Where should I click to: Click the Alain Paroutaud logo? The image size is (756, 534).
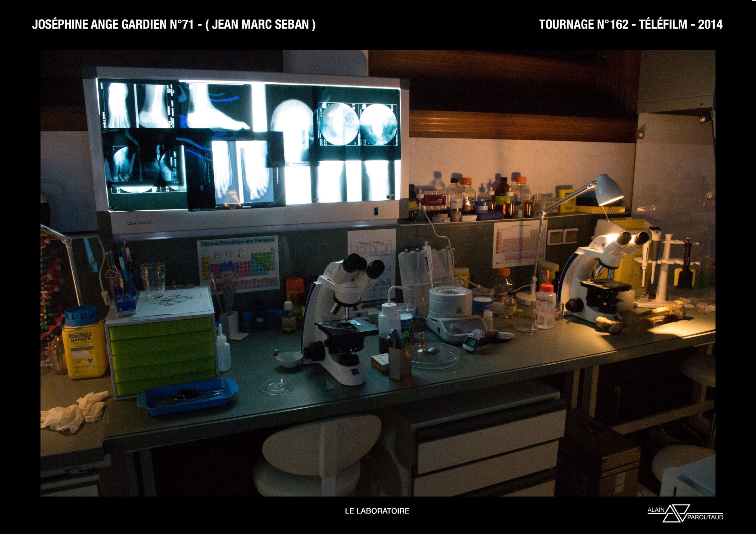685,513
